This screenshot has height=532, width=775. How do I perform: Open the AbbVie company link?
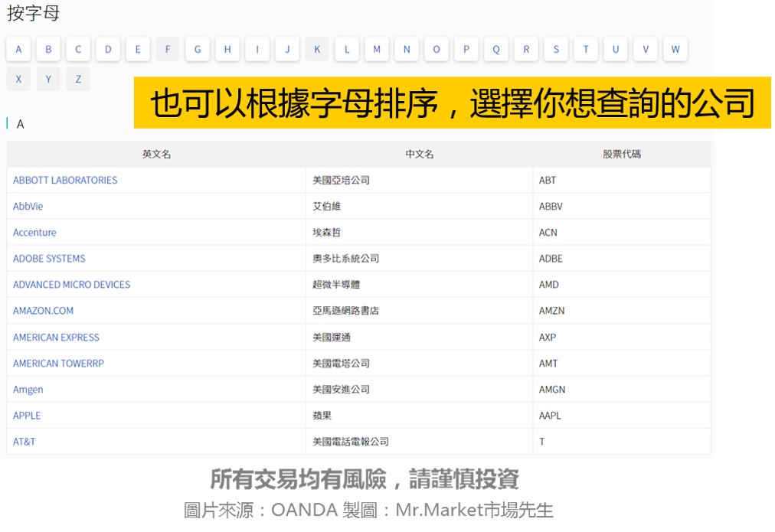[28, 207]
